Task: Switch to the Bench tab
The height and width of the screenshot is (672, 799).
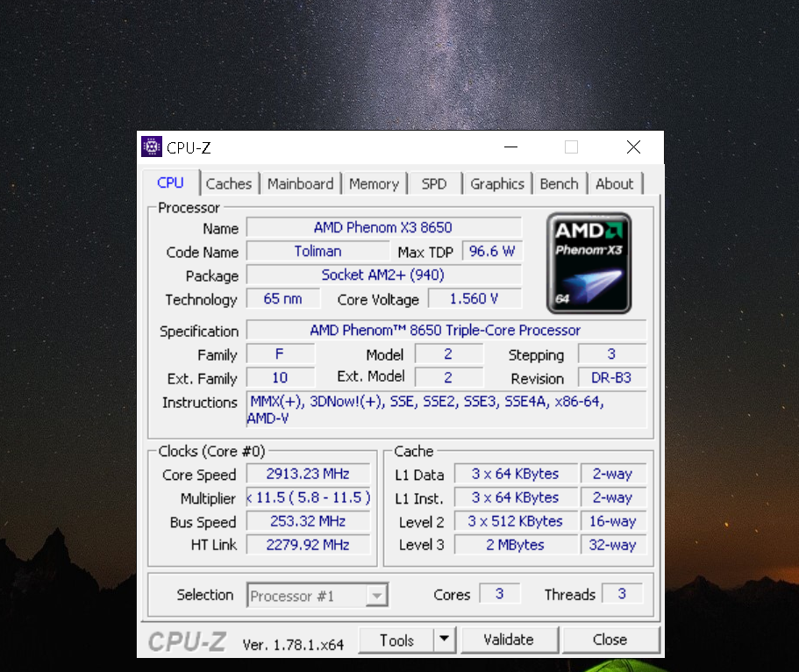Action: 559,183
